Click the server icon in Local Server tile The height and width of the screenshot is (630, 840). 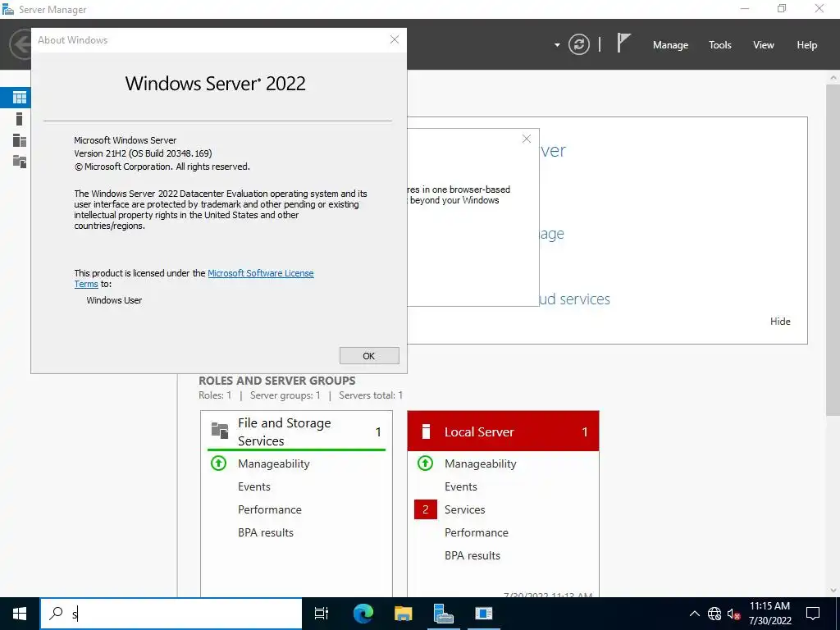[426, 431]
